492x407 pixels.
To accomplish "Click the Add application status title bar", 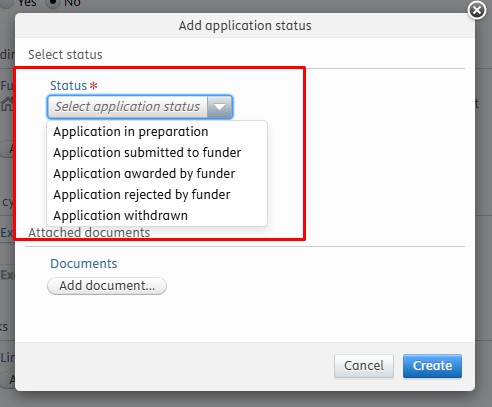I will click(245, 26).
